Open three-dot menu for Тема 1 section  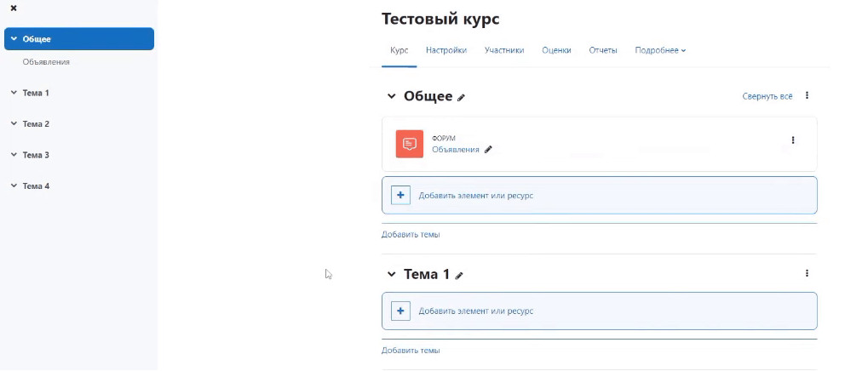pos(807,274)
